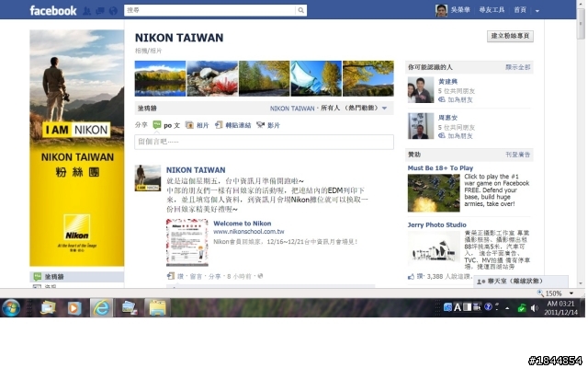This screenshot has width=588, height=368.
Task: Click the NIKON TAIWAN wall filter link
Action: (292, 109)
